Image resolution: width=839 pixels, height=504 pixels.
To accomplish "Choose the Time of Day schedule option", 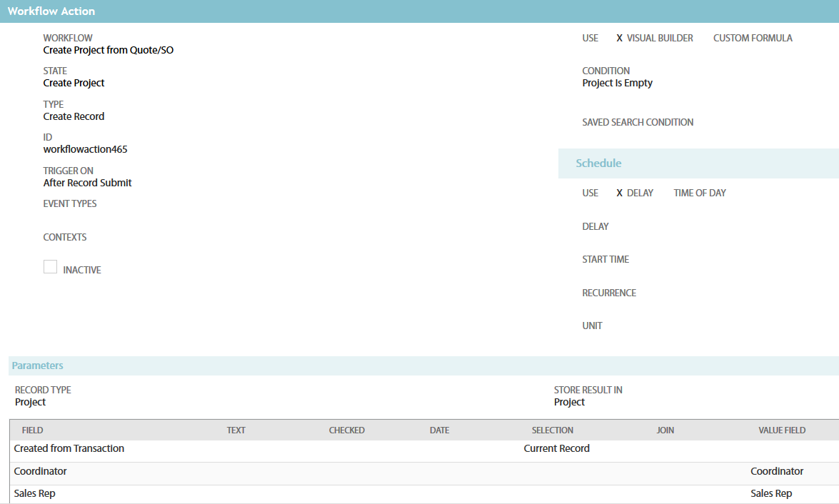I will (x=699, y=193).
